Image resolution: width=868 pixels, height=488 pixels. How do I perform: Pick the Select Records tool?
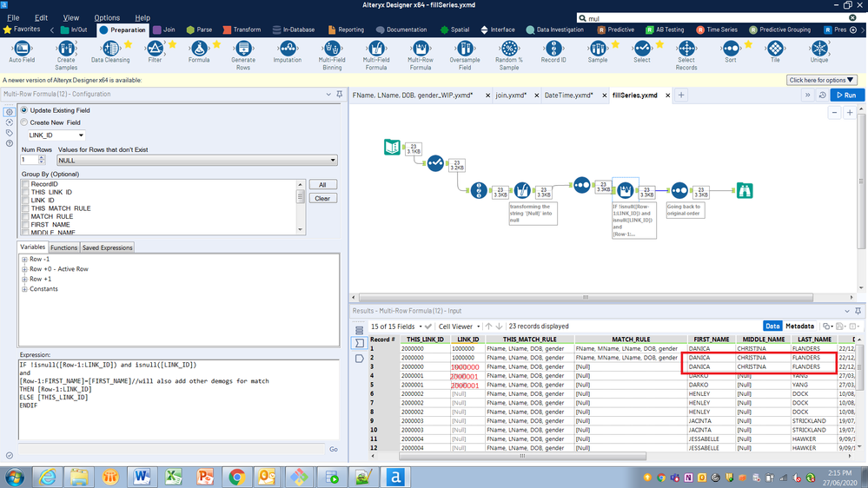point(686,56)
